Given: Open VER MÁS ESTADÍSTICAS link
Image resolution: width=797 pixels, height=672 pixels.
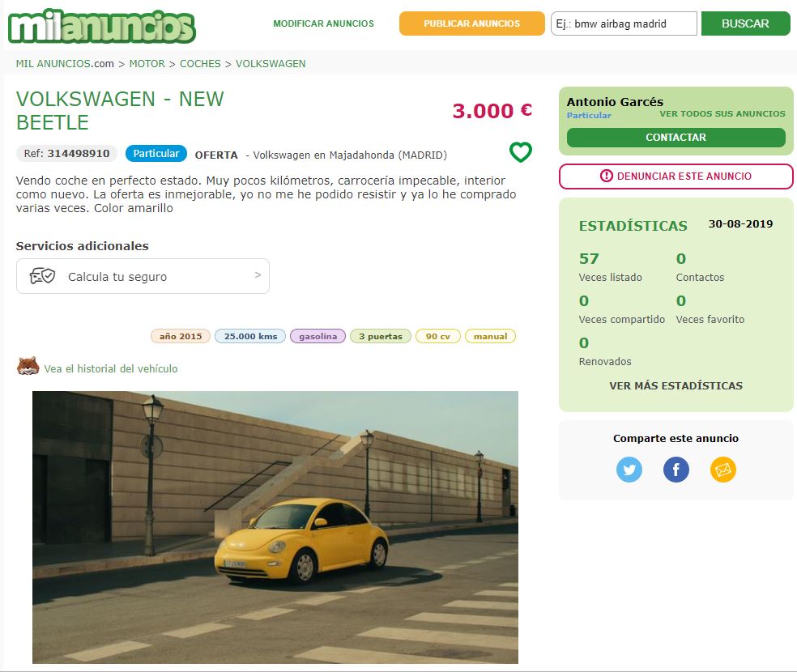Looking at the screenshot, I should point(676,385).
